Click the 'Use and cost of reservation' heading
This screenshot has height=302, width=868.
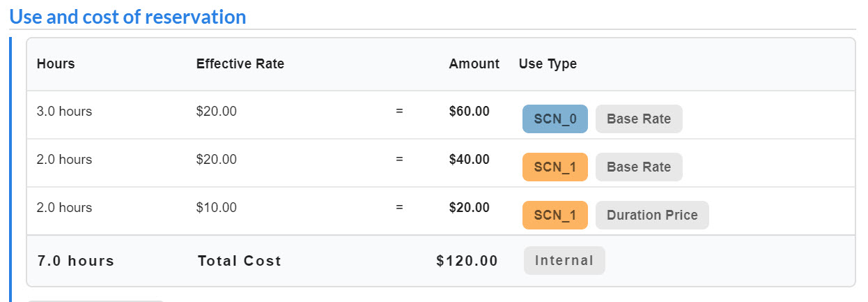pyautogui.click(x=128, y=17)
